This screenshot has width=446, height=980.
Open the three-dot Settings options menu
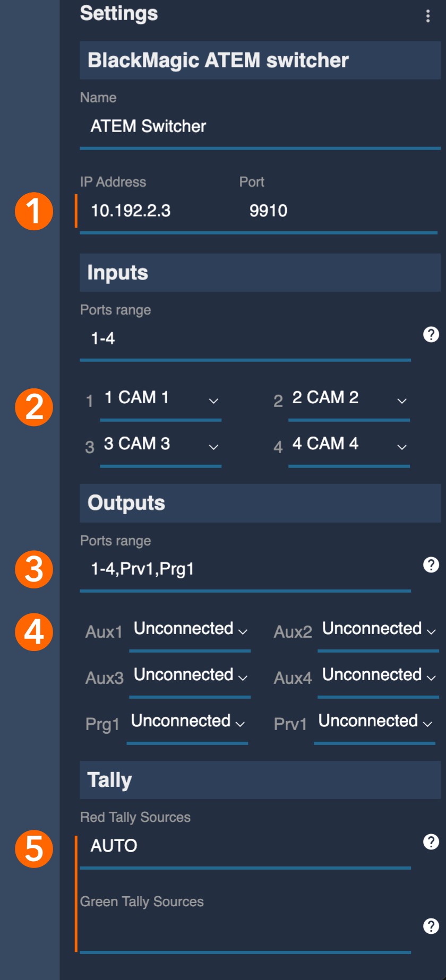point(428,16)
